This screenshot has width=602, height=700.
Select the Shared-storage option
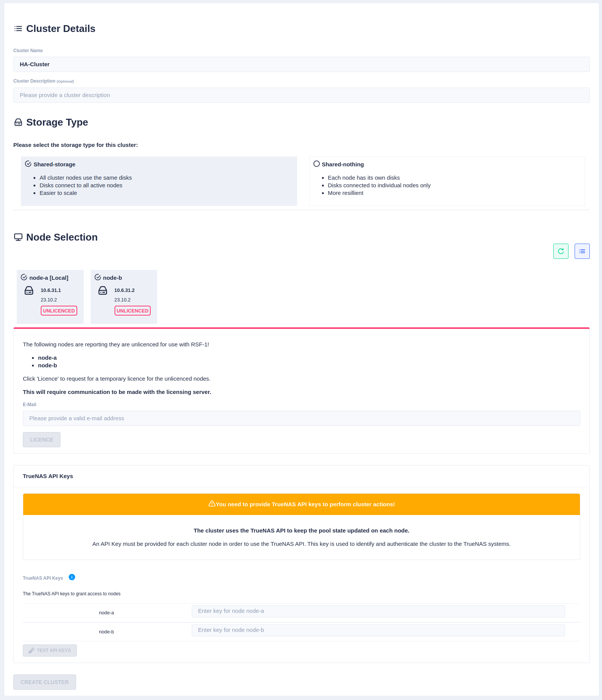point(28,164)
